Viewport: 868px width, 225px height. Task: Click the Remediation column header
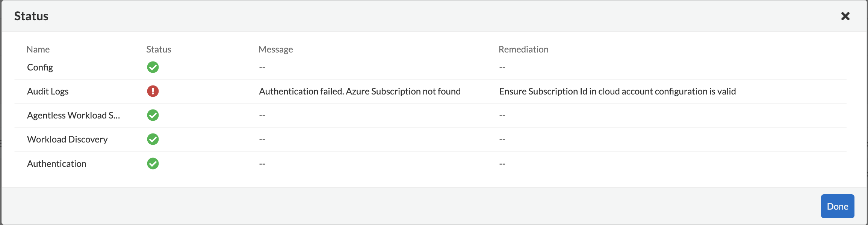[523, 49]
